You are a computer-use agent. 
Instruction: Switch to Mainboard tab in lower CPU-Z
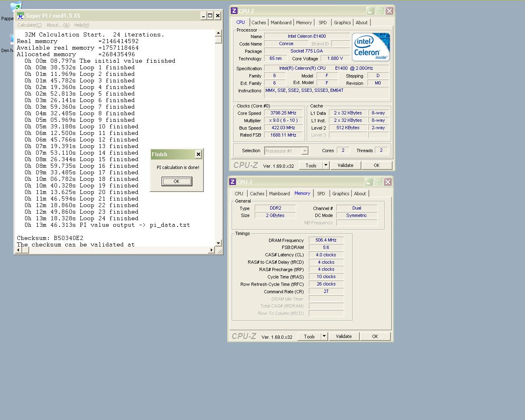[279, 194]
